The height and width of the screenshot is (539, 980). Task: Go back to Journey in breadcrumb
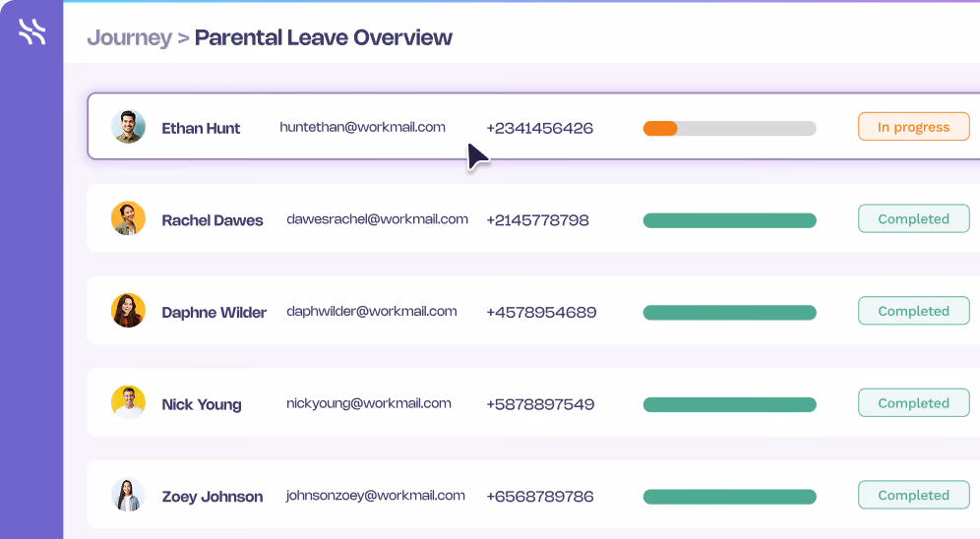[129, 38]
